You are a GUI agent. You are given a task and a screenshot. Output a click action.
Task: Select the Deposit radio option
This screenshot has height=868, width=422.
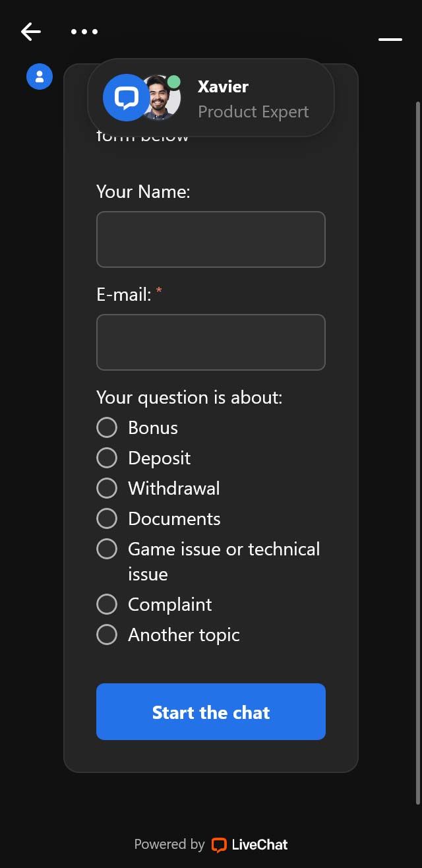107,458
